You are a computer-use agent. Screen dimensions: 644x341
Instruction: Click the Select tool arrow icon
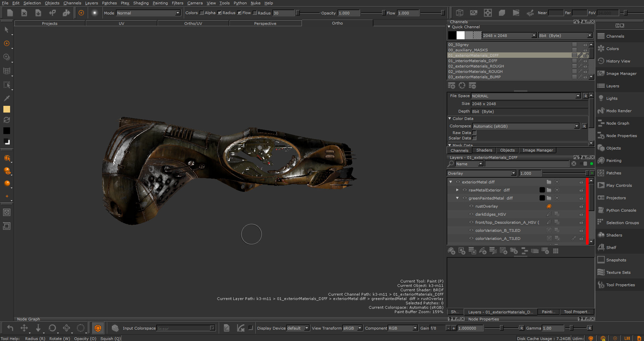point(6,30)
